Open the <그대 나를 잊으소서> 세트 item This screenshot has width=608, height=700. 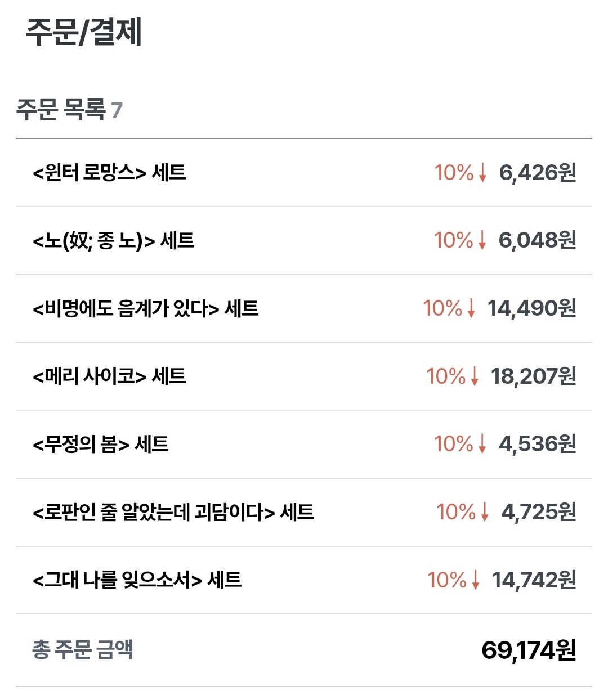coord(304,580)
